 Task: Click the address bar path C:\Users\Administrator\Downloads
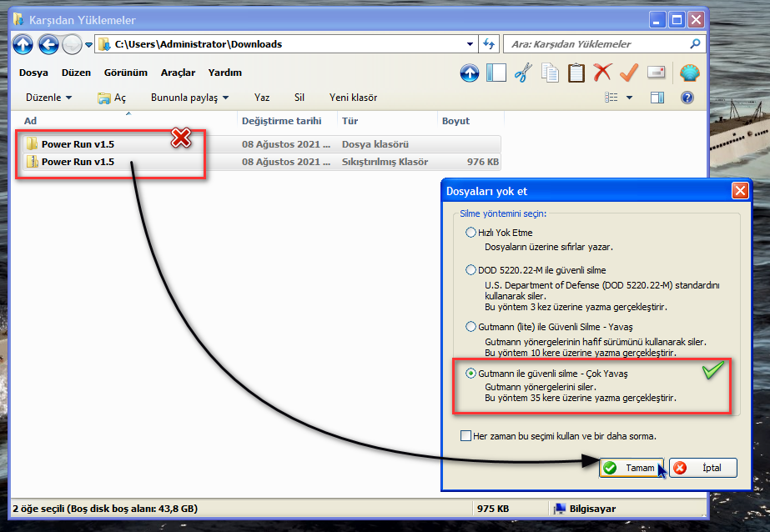[x=199, y=44]
